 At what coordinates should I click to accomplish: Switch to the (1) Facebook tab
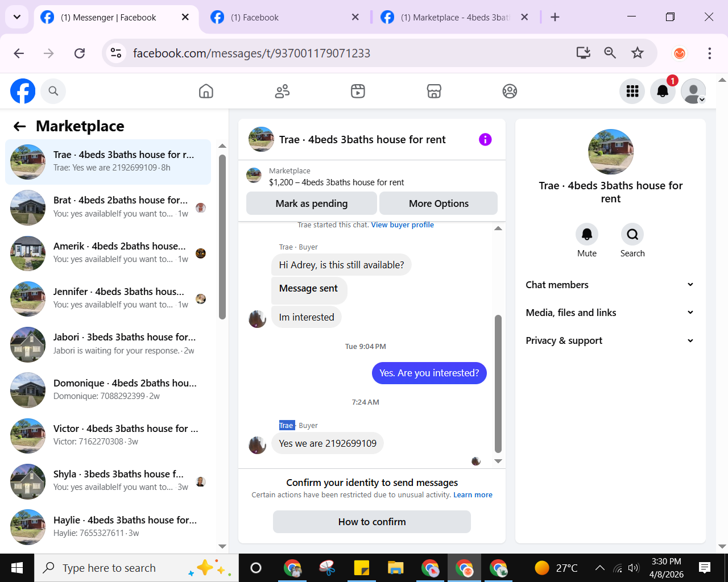[x=284, y=17]
